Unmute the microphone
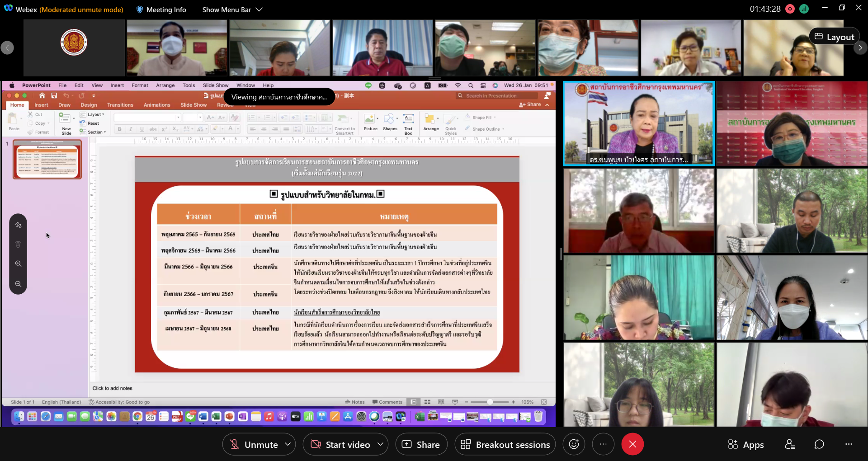868x461 pixels. coord(254,445)
